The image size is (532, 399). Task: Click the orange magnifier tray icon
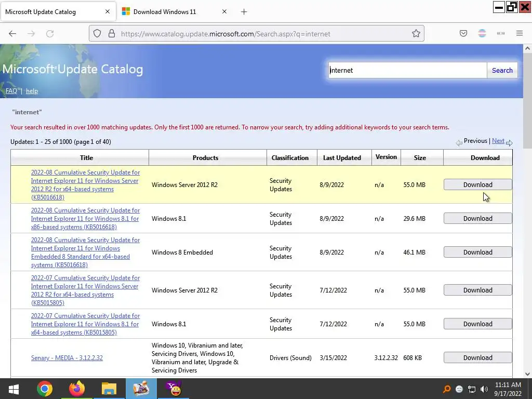[x=447, y=389]
